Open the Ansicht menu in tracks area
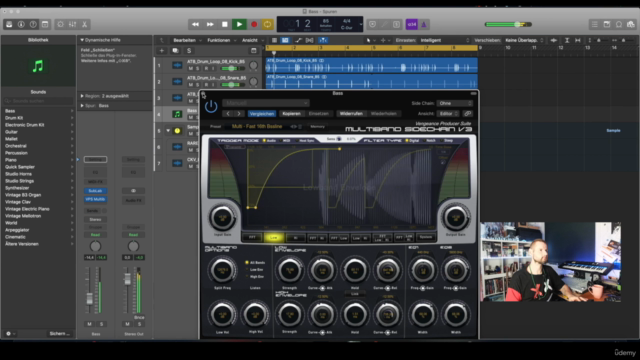640x360 pixels. tap(253, 40)
